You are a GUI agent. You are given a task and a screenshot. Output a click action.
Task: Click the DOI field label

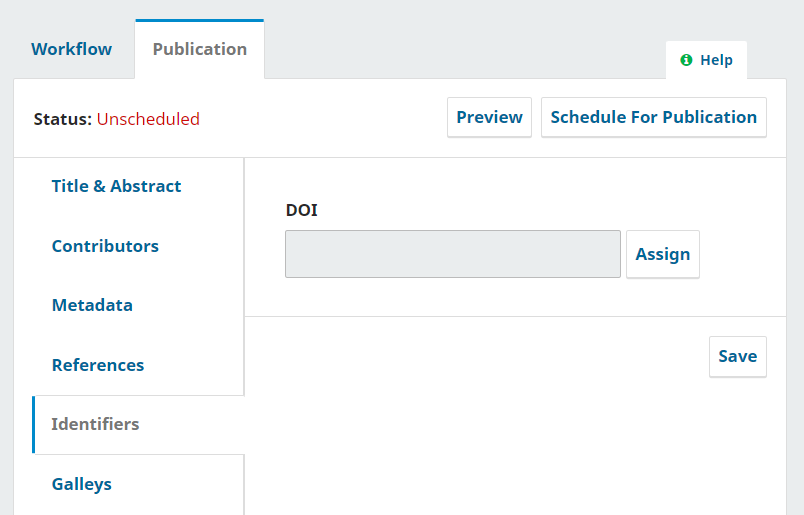pos(302,210)
